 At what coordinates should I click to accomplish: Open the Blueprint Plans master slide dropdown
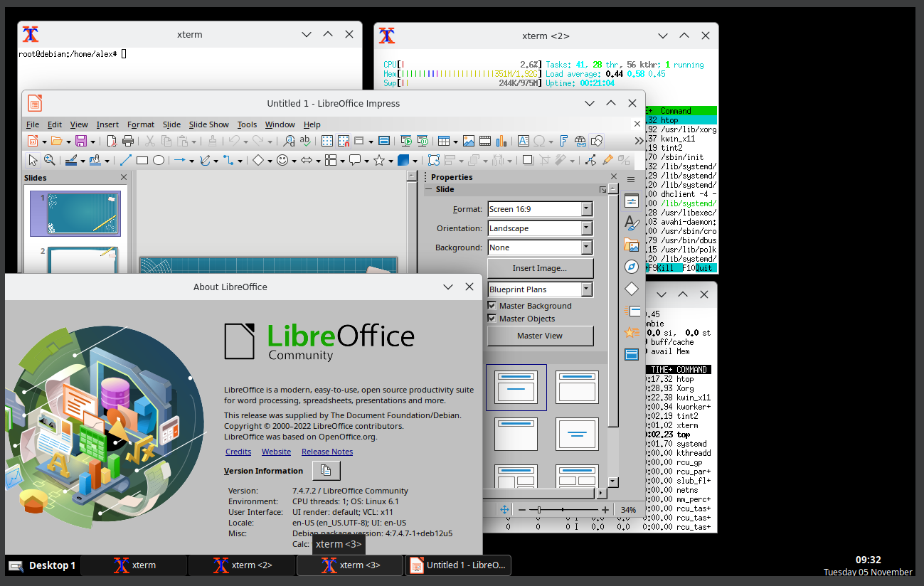pos(587,289)
